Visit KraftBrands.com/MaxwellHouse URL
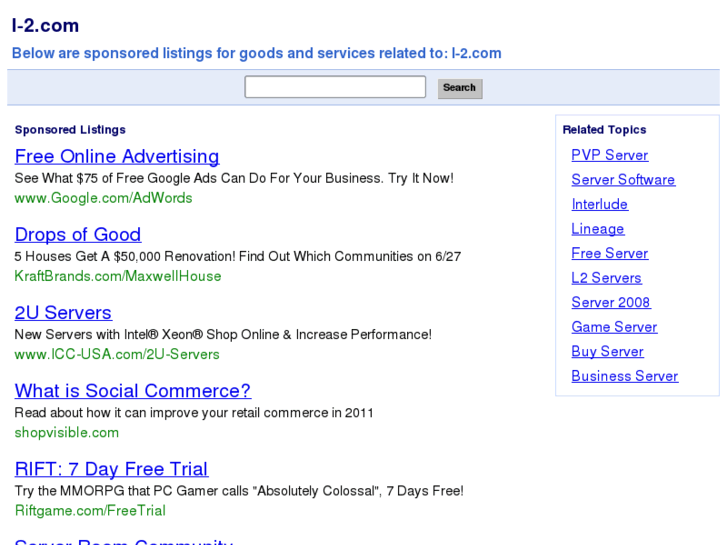Screen dimensions: 727x545 (118, 276)
